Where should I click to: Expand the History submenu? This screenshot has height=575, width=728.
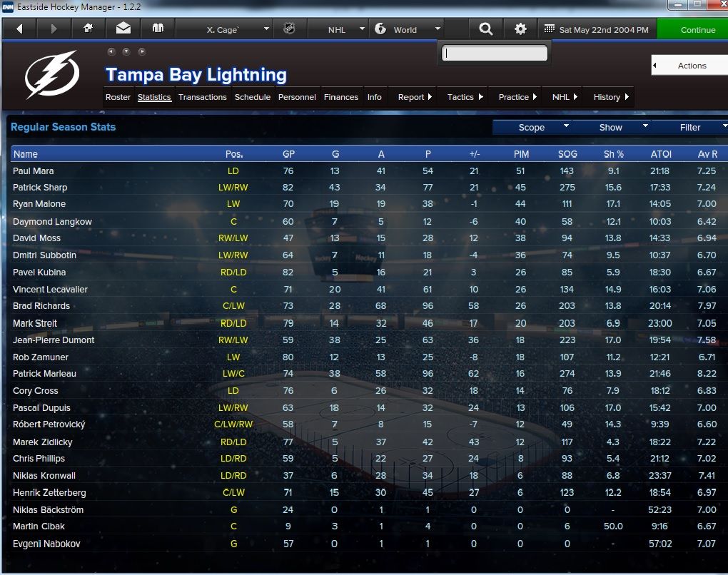[610, 97]
